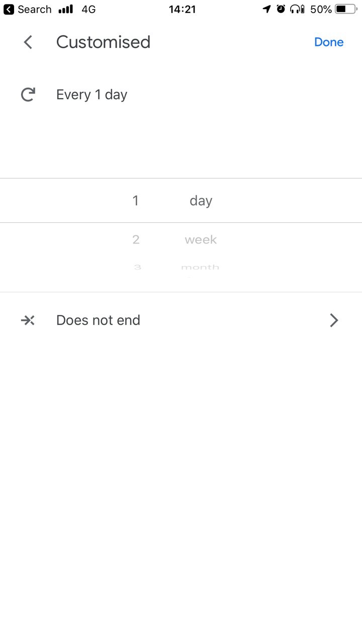Tap the back arrow icon
Image resolution: width=362 pixels, height=644 pixels.
pos(28,42)
